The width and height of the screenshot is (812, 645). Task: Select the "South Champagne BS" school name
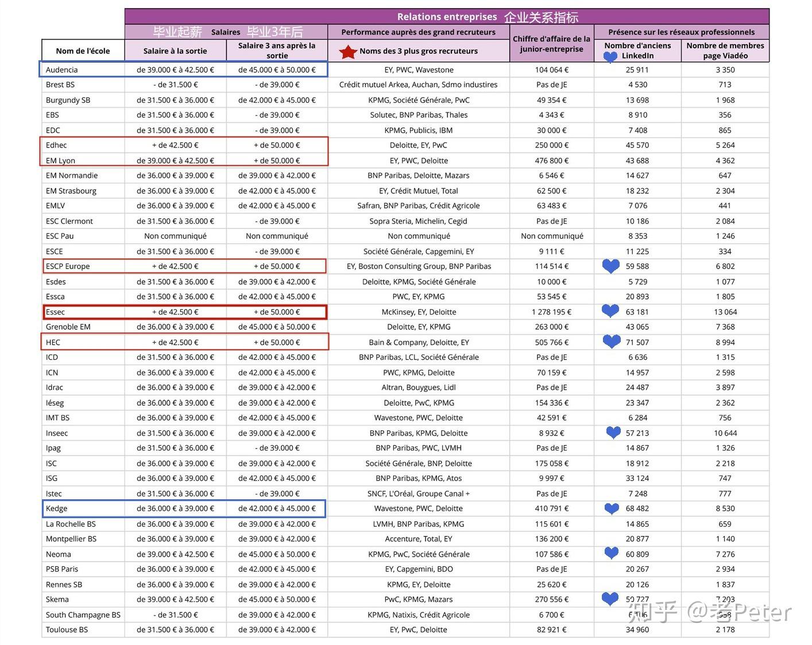83,615
